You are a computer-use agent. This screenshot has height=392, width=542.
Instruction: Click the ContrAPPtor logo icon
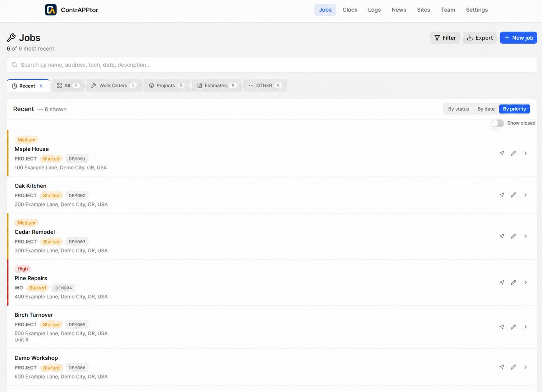click(x=51, y=10)
